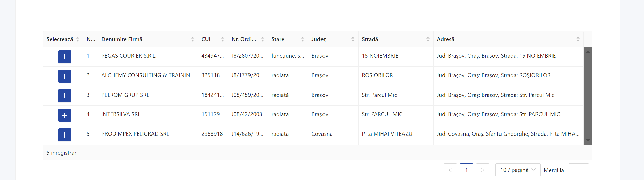Go to next page arrow
This screenshot has width=644, height=180.
tap(482, 170)
